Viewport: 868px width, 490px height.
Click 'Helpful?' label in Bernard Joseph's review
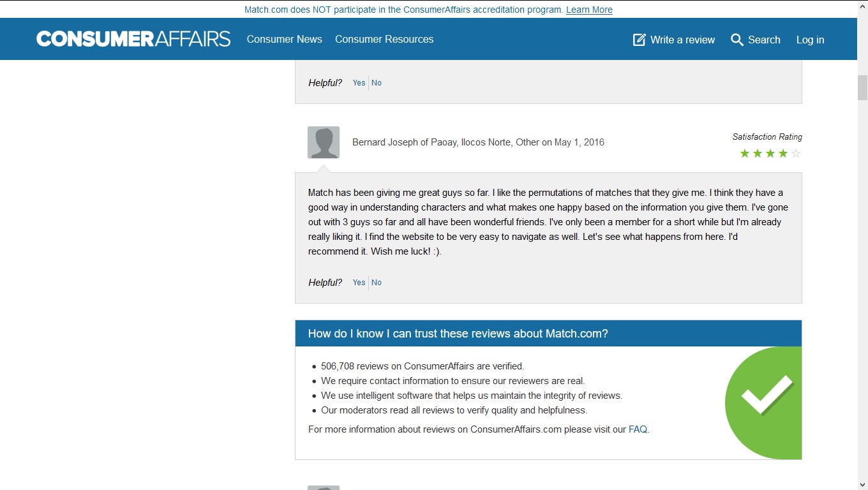point(325,283)
